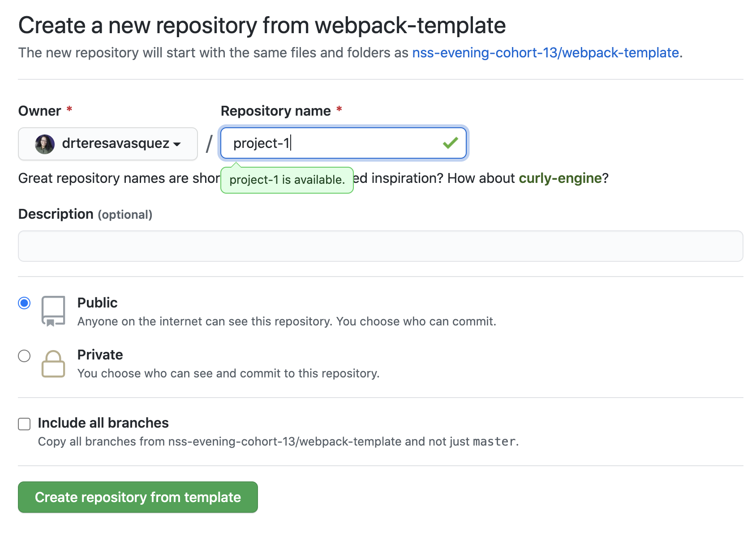Click the curly-engine name suggestion link
This screenshot has width=756, height=537.
(560, 178)
